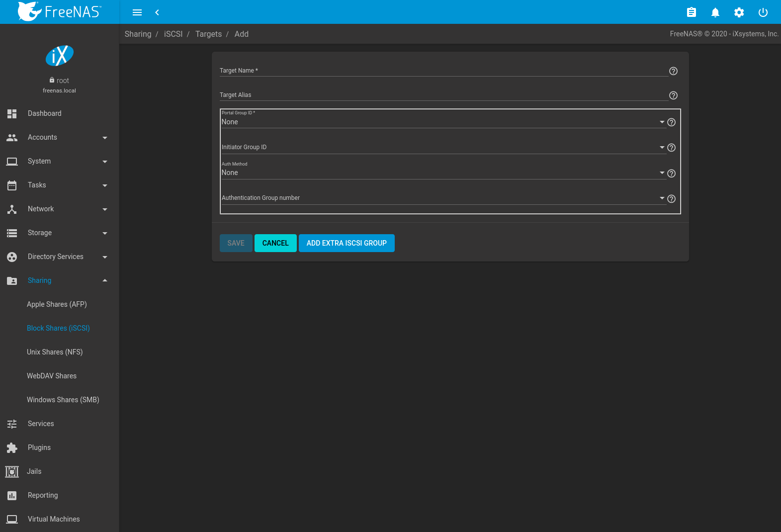
Task: Open the Authentication Group number dropdown
Action: (x=442, y=198)
